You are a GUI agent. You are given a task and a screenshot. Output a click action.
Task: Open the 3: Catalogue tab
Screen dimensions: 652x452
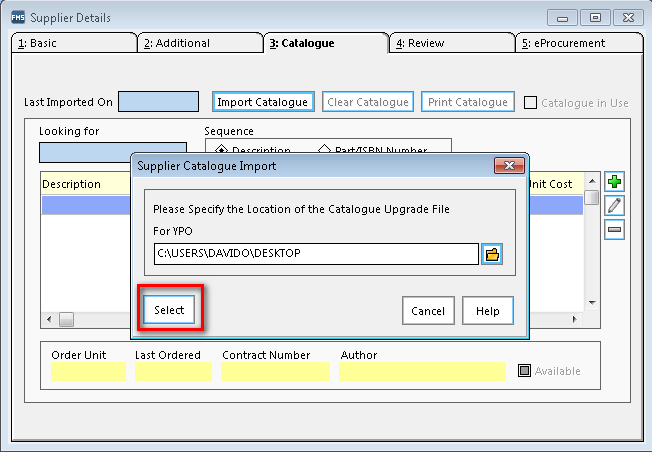click(326, 43)
